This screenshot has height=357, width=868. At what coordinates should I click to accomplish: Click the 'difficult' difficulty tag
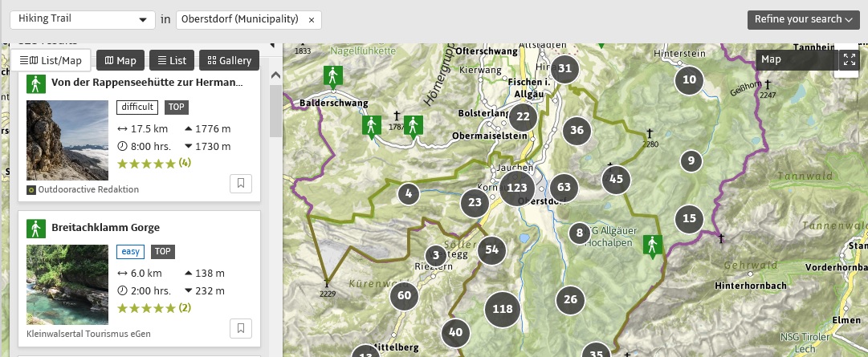pos(137,108)
